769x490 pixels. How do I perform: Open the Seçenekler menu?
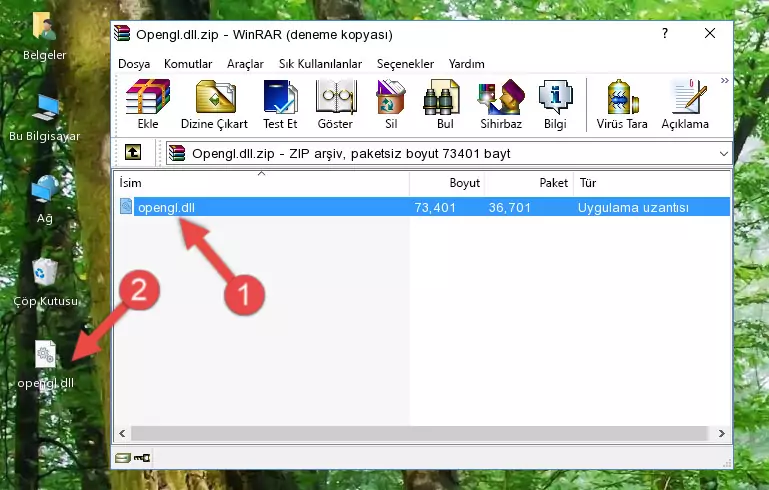(x=405, y=64)
